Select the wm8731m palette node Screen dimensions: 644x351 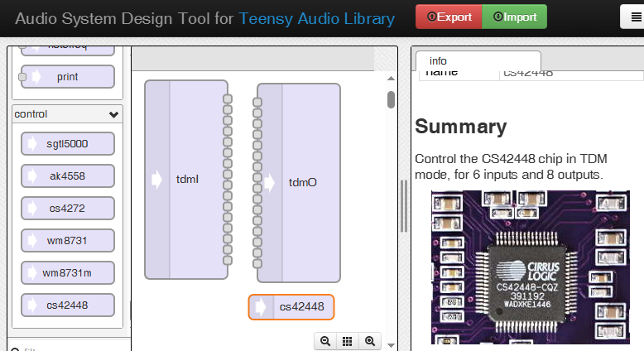click(x=68, y=273)
